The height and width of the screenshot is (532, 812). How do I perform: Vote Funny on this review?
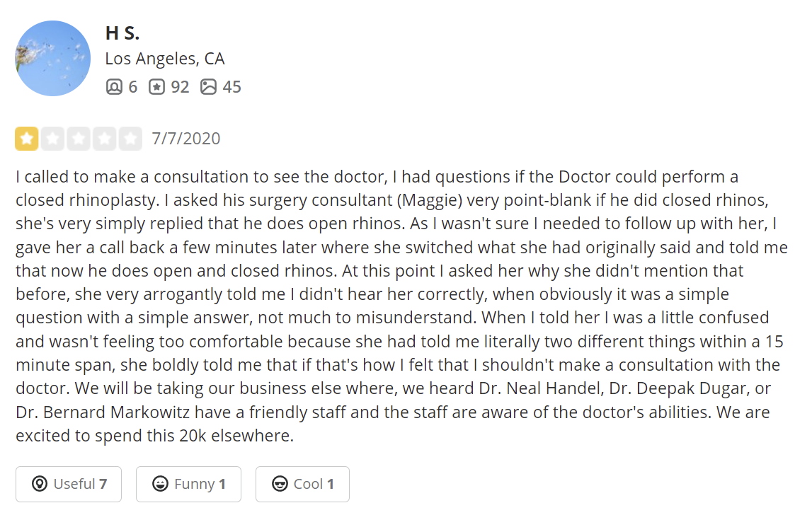tap(188, 484)
